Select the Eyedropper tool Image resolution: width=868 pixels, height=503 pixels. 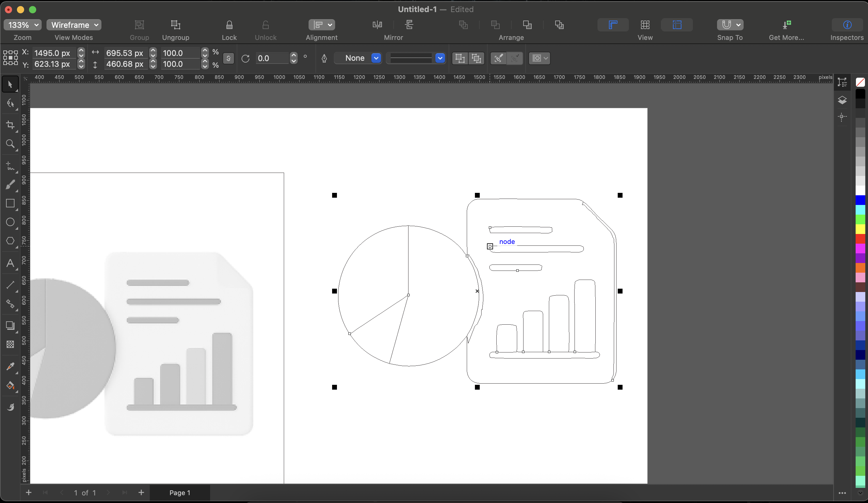(x=10, y=366)
